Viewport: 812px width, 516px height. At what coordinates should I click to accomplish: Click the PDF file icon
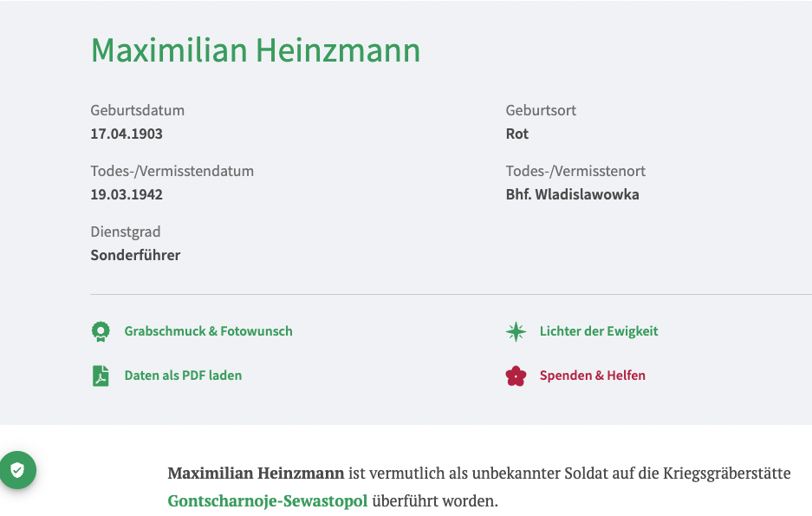101,376
